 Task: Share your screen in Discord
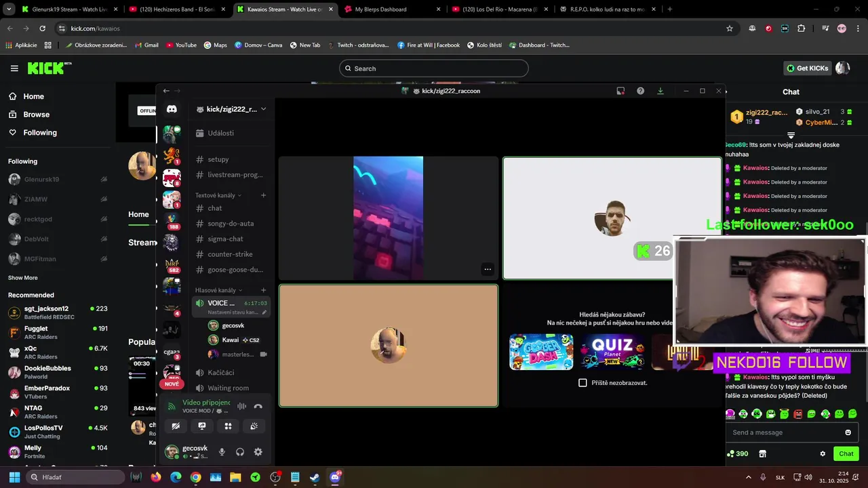(x=201, y=426)
